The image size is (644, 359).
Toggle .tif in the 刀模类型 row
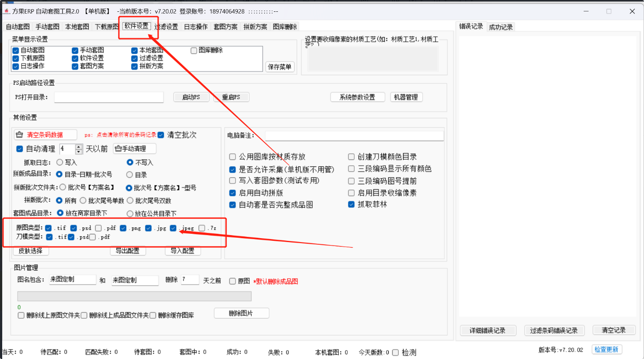[49, 237]
